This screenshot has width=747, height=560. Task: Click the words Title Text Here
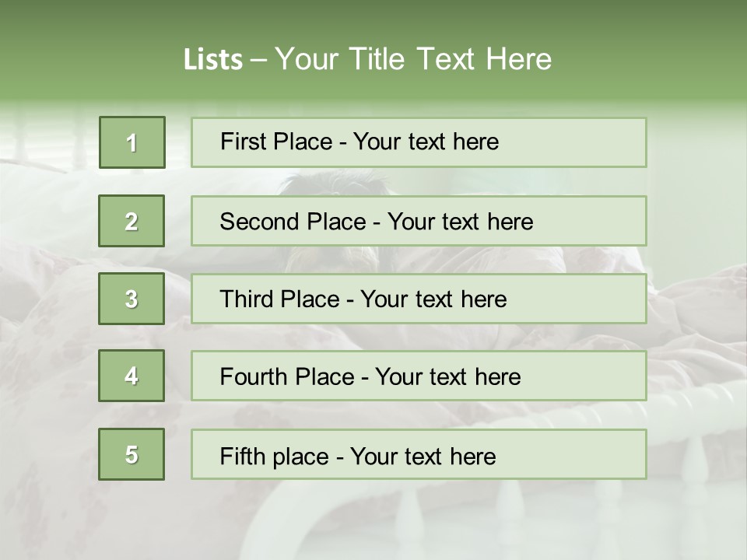click(451, 59)
